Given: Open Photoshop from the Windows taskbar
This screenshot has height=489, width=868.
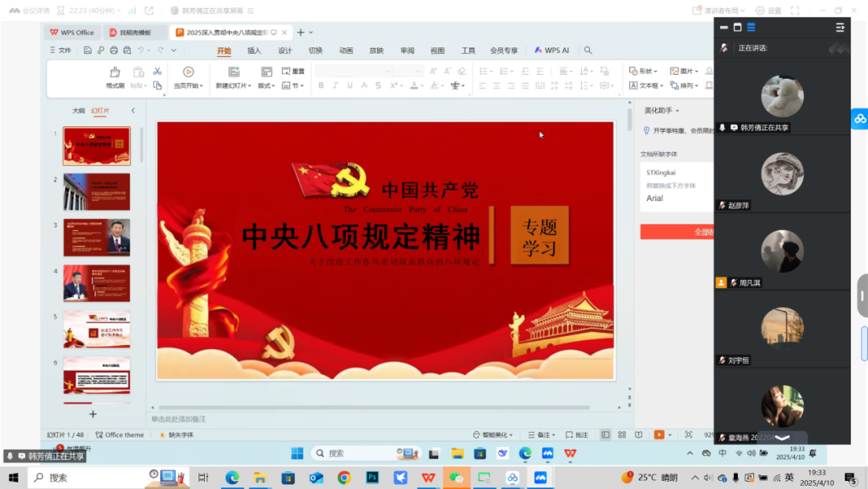Looking at the screenshot, I should click(372, 478).
